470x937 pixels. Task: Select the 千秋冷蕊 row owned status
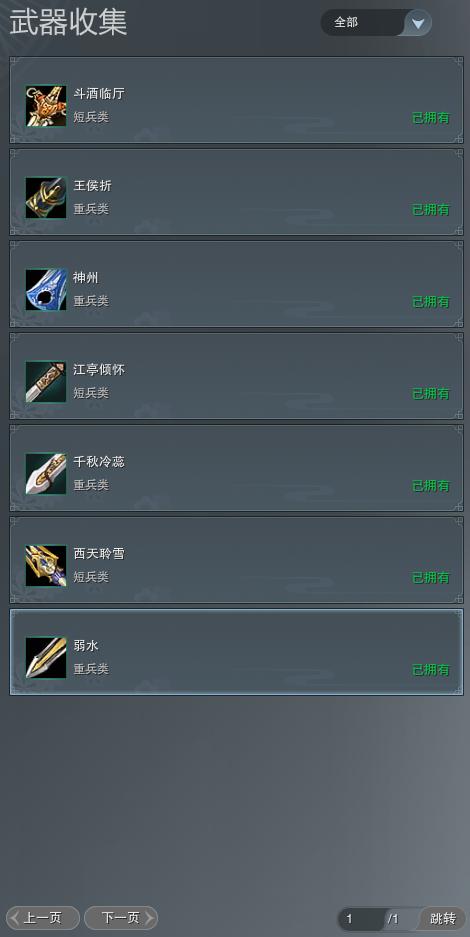431,486
